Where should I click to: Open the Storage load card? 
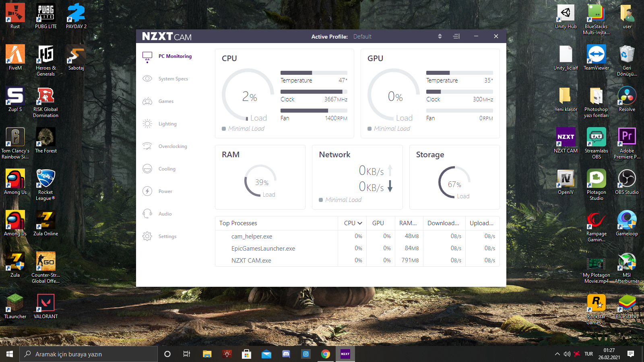point(454,177)
